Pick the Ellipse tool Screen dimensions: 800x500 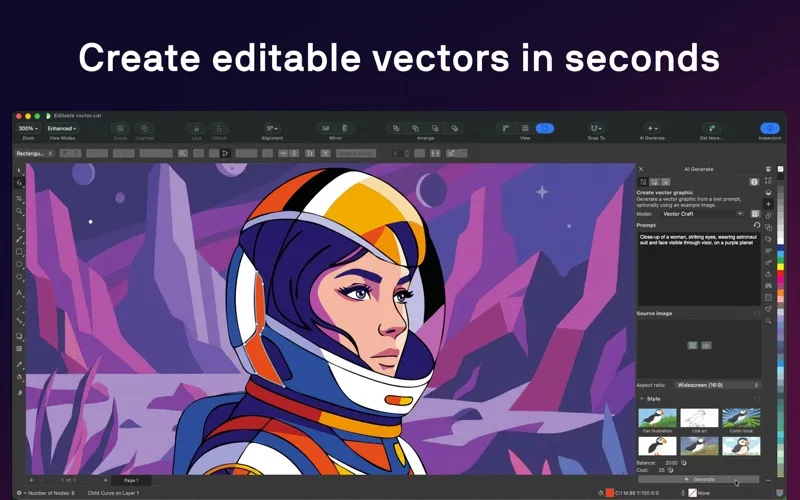coord(19,265)
